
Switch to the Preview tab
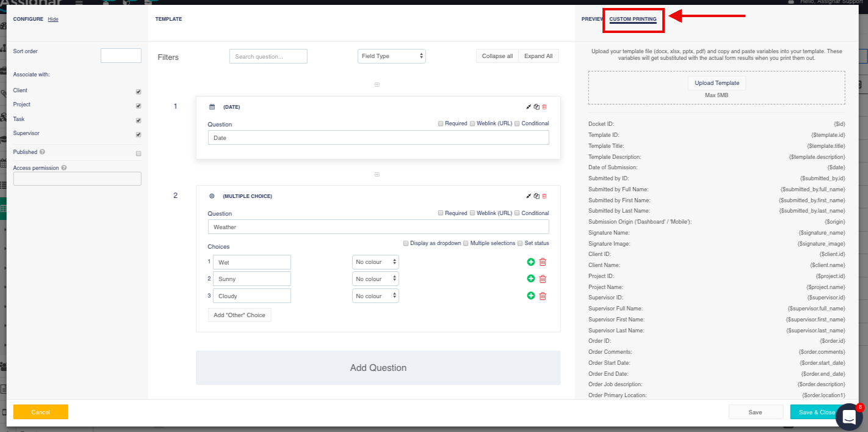pyautogui.click(x=592, y=20)
